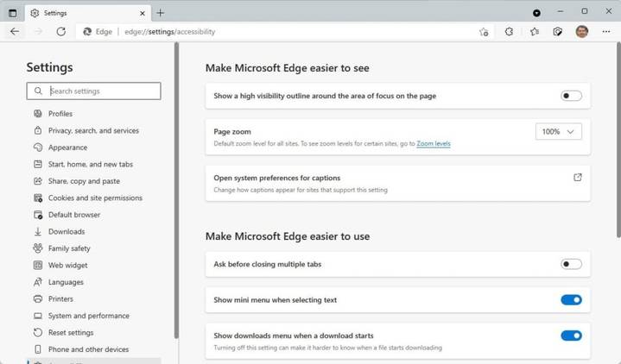
Task: Open the Page zoom 100% dropdown
Action: [559, 131]
